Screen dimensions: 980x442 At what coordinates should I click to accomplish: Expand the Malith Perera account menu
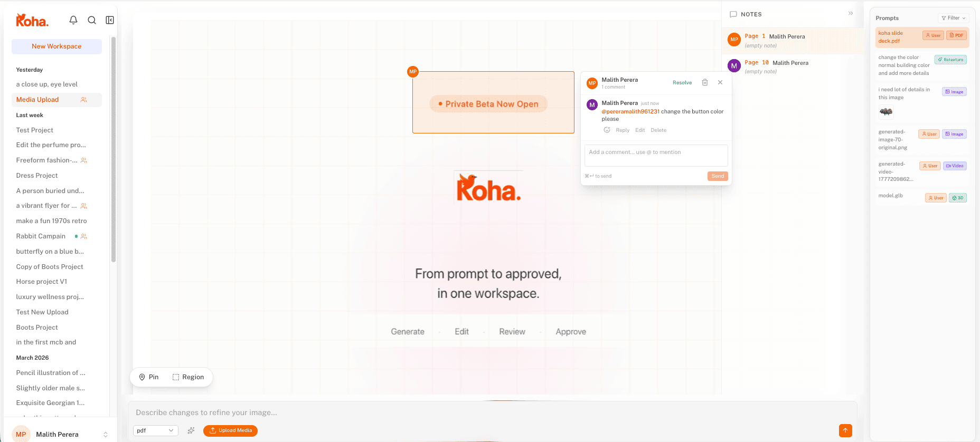coord(106,435)
